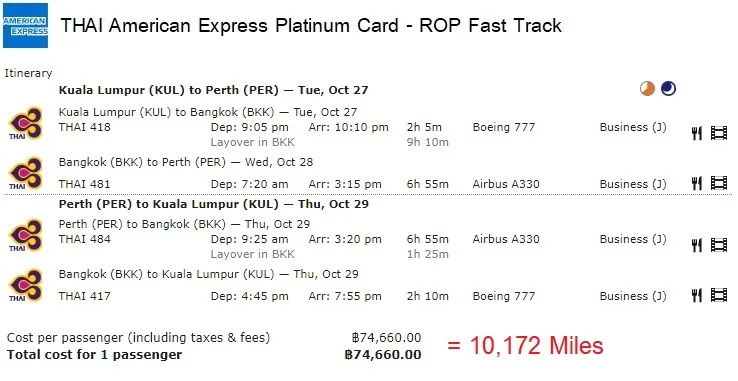This screenshot has height=381, width=738.
Task: Click Thai Airways logo beside THAI 418
Action: coord(26,123)
